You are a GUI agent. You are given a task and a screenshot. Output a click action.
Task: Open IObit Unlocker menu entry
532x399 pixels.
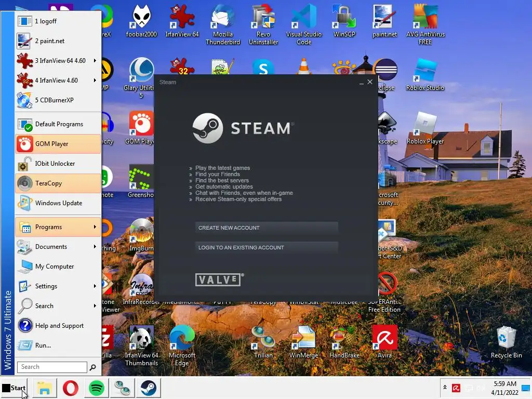[58, 164]
